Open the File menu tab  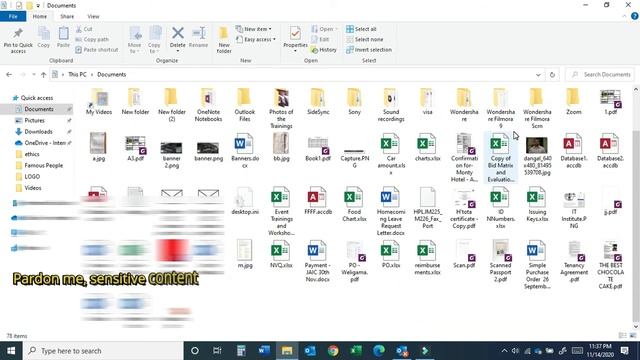[13, 16]
